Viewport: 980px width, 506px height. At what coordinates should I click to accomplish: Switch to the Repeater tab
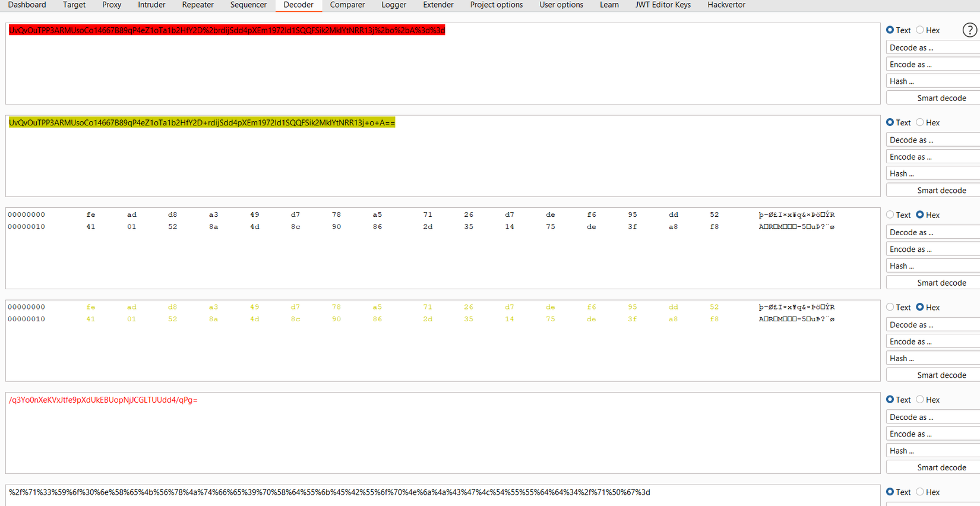click(x=198, y=5)
